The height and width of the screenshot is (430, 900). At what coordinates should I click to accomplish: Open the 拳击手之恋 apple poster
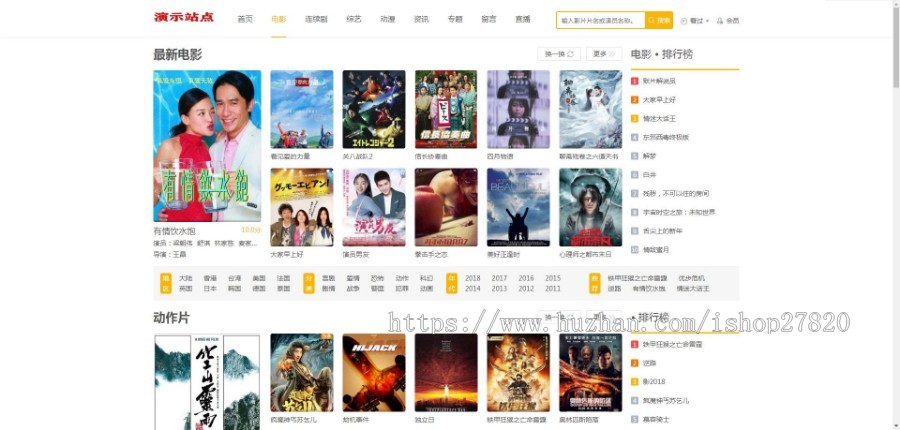(446, 207)
